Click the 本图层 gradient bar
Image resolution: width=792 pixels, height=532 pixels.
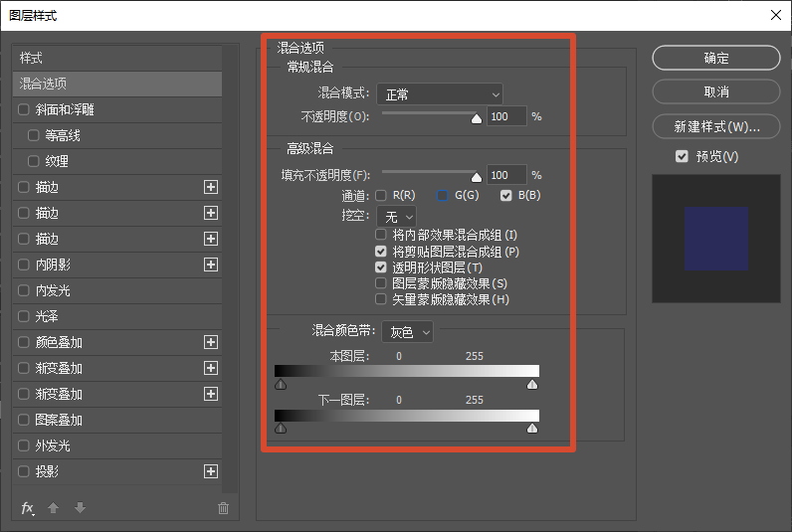pyautogui.click(x=407, y=371)
